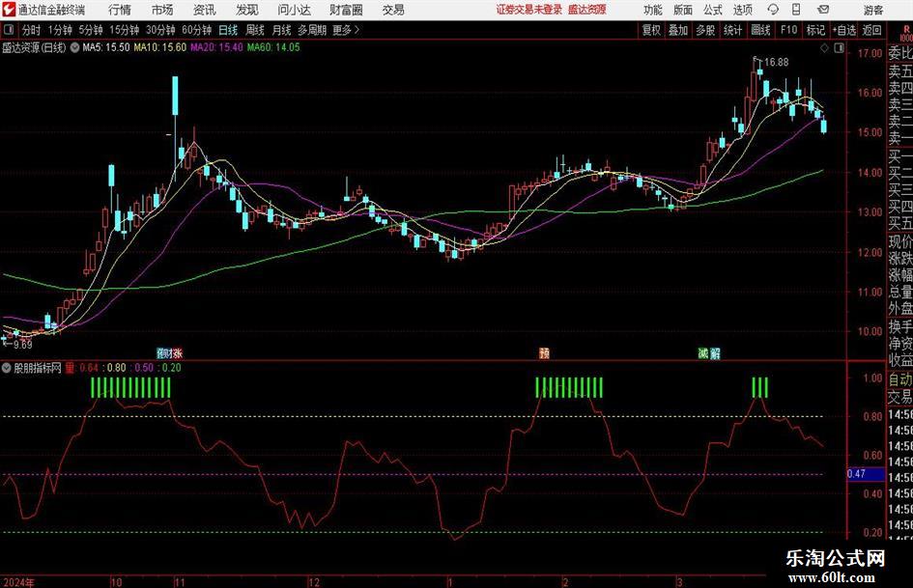The image size is (913, 588).
Task: Open the 交易 menu
Action: pyautogui.click(x=393, y=10)
